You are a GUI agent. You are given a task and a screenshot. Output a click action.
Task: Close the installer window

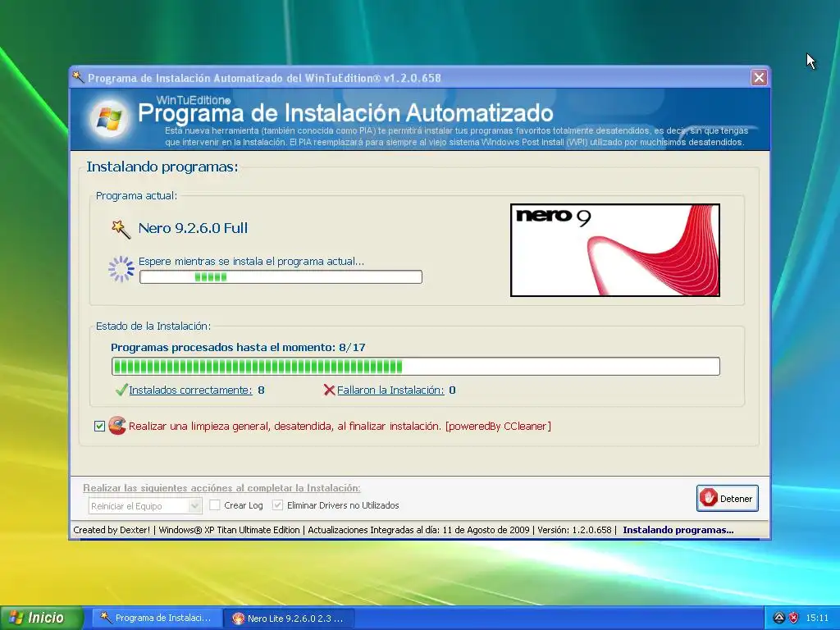coord(759,78)
